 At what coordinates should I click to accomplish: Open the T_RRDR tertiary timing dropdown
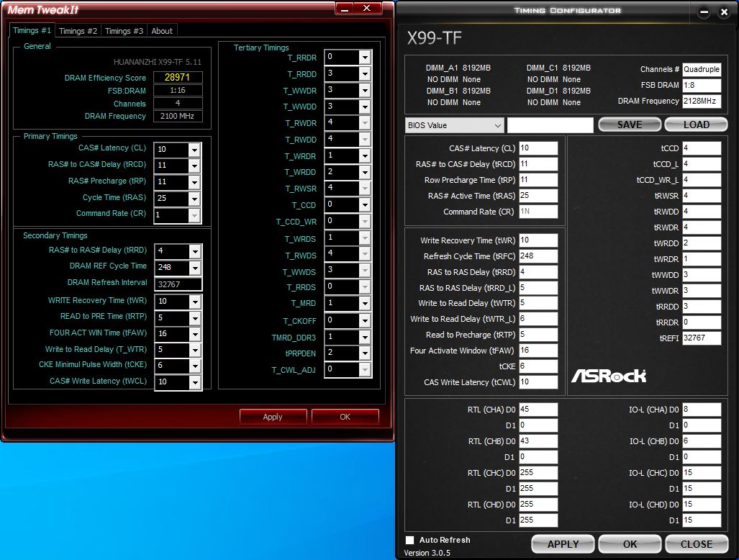tap(364, 58)
